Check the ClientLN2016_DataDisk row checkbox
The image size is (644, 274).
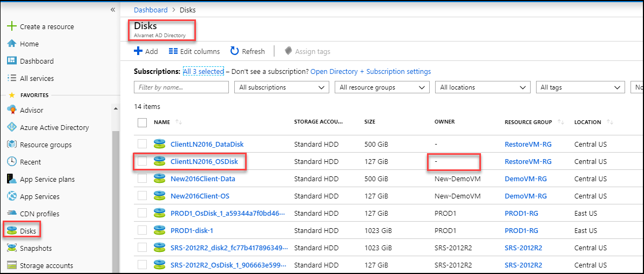point(142,144)
